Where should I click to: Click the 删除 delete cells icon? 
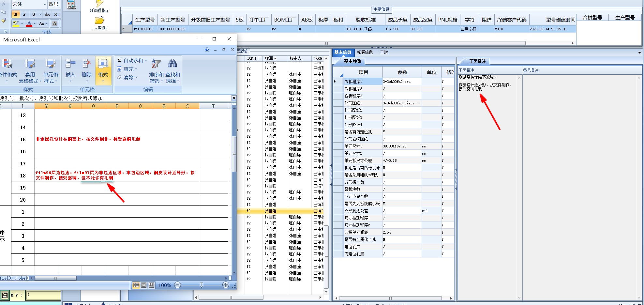pyautogui.click(x=87, y=64)
